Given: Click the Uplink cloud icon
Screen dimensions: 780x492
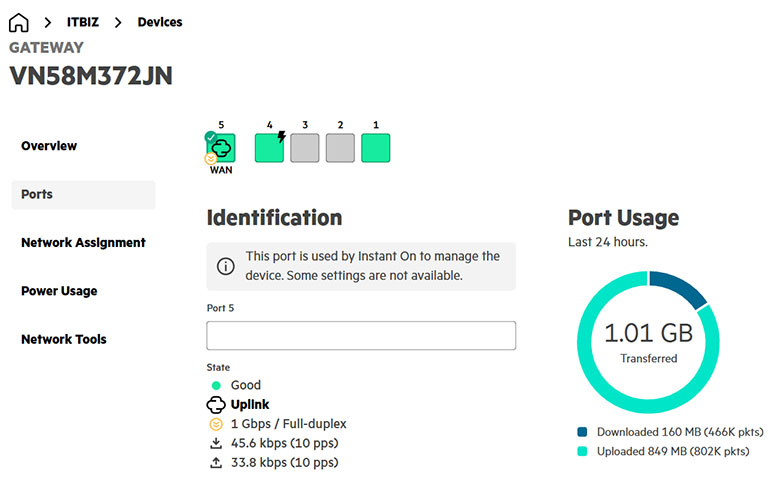Looking at the screenshot, I should pyautogui.click(x=216, y=404).
